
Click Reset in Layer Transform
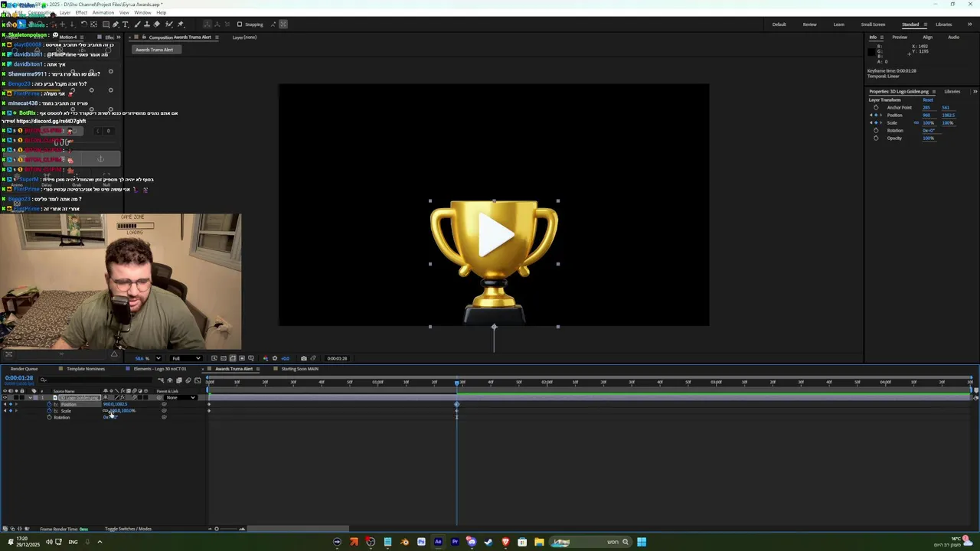click(928, 100)
